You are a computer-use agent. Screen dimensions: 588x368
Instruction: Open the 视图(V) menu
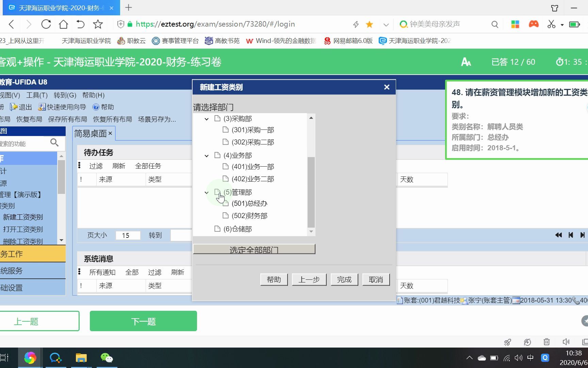[10, 95]
